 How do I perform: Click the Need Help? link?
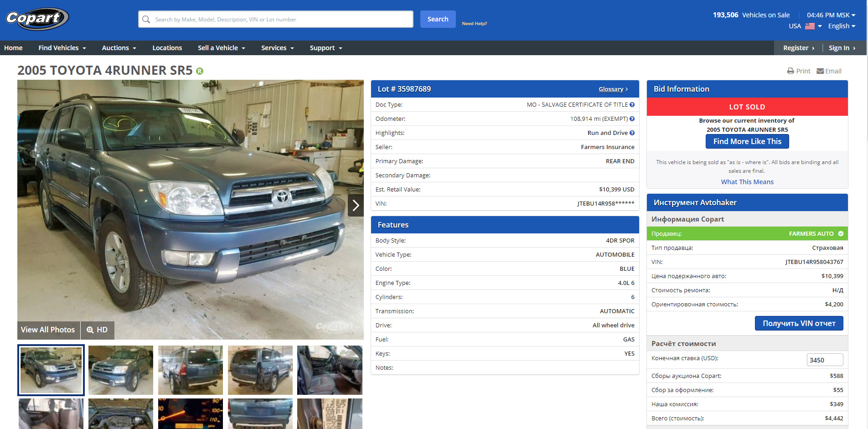[x=474, y=24]
